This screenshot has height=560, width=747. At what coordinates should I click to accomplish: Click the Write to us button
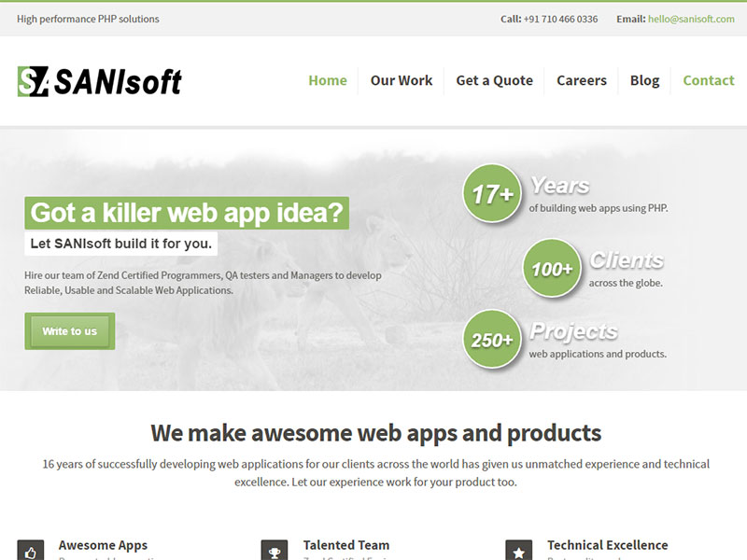coord(69,331)
